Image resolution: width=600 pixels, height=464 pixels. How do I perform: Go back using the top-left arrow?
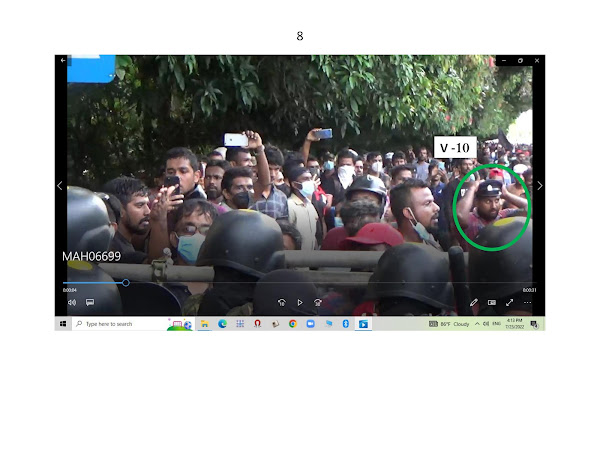tap(63, 60)
